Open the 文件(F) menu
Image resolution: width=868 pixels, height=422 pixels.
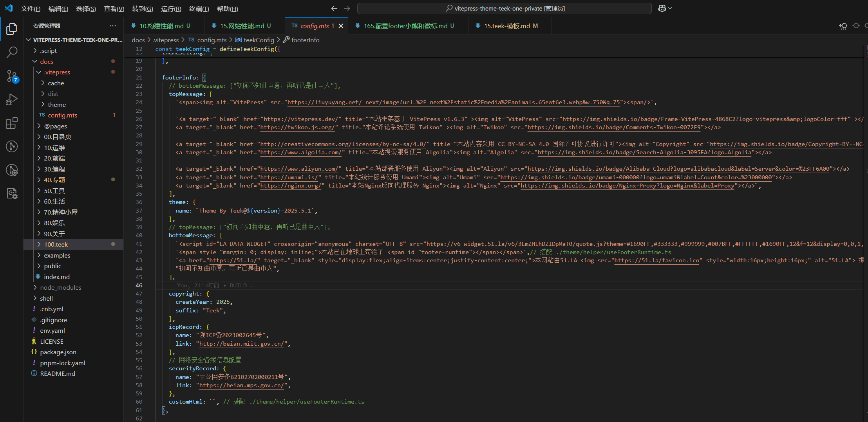pos(31,9)
